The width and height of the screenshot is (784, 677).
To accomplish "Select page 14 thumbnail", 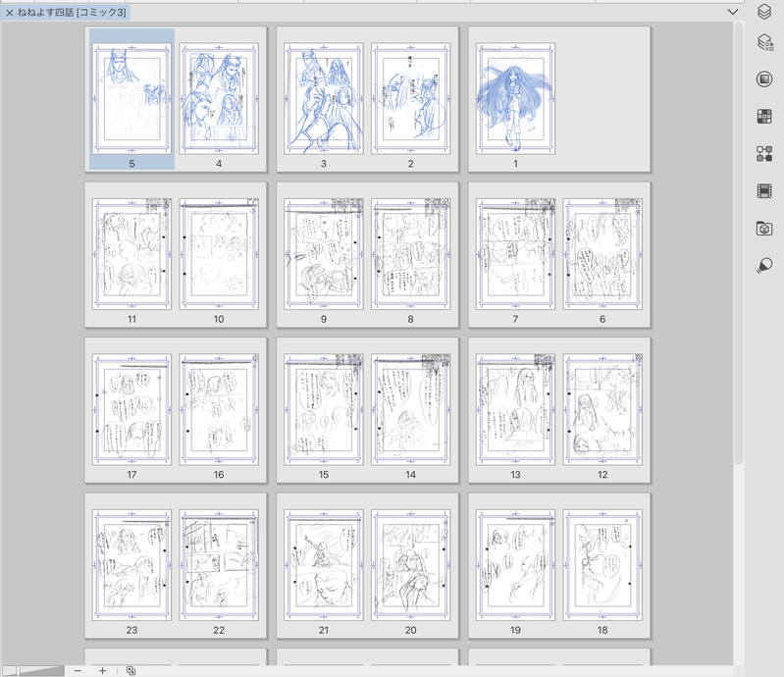I will 410,409.
